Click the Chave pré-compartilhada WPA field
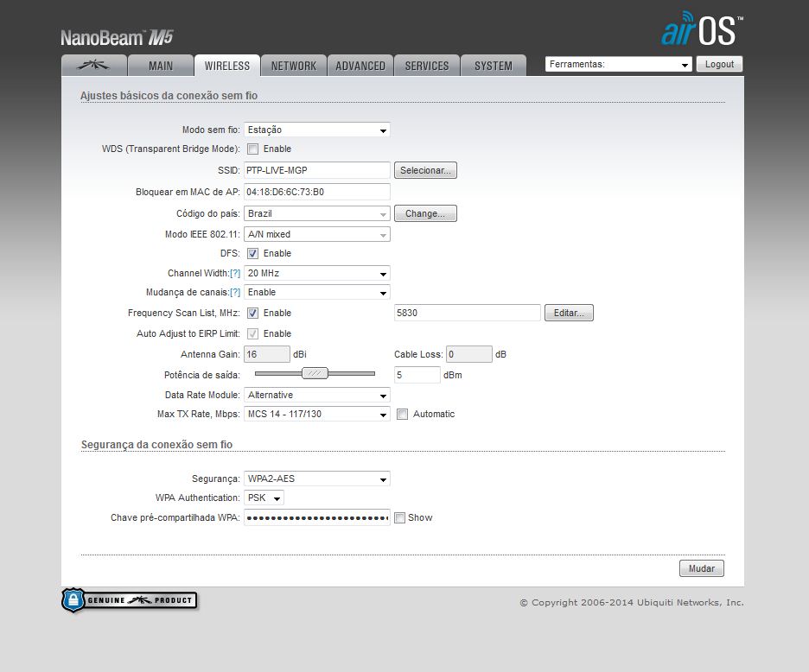Image resolution: width=809 pixels, height=672 pixels. tap(317, 517)
